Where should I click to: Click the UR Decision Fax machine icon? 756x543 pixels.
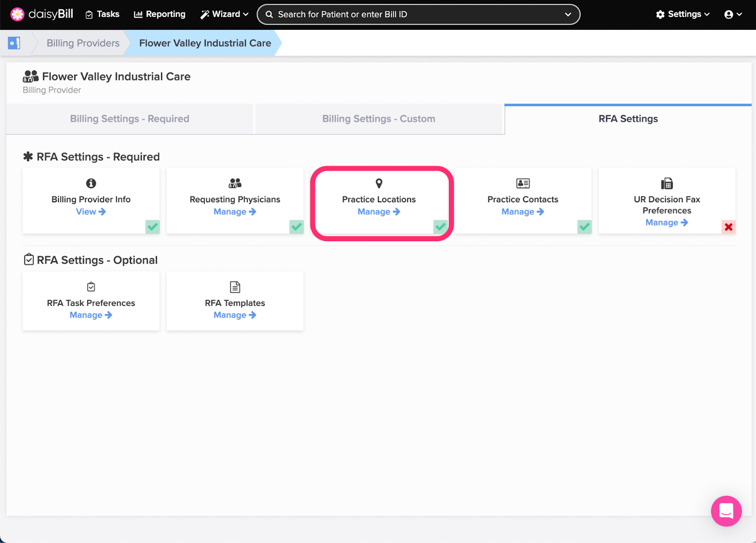pos(667,183)
